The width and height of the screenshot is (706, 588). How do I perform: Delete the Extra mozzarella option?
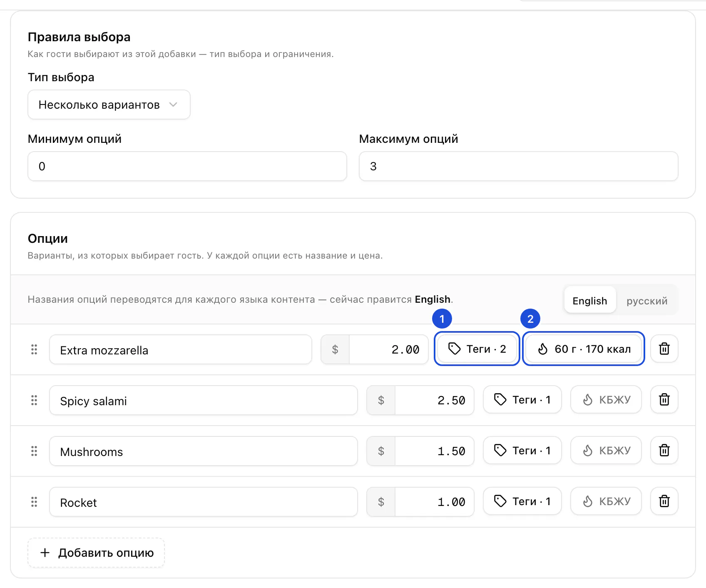[664, 349]
